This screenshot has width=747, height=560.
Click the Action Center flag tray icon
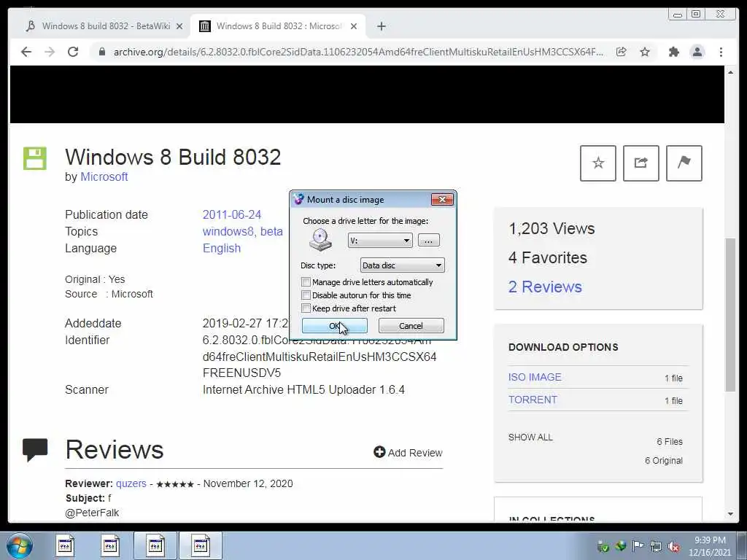(x=638, y=546)
